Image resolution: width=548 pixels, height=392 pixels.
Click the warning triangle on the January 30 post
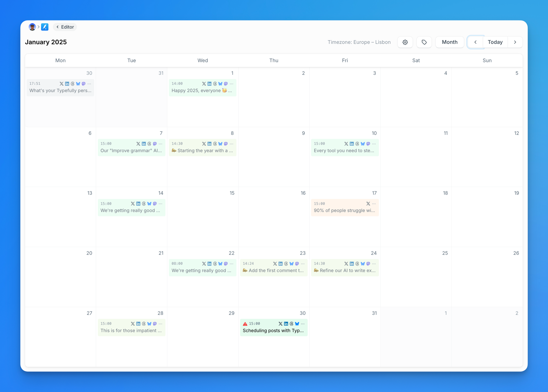[245, 323]
